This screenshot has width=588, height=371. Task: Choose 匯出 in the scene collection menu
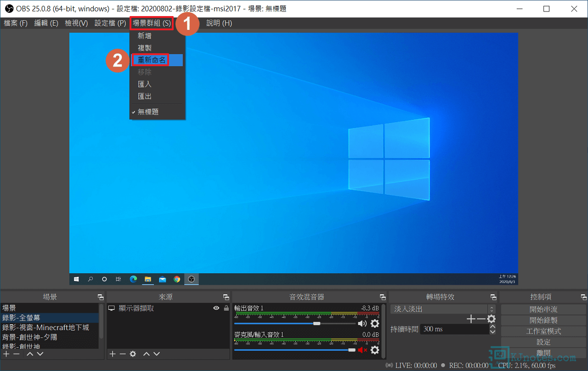tap(157, 96)
